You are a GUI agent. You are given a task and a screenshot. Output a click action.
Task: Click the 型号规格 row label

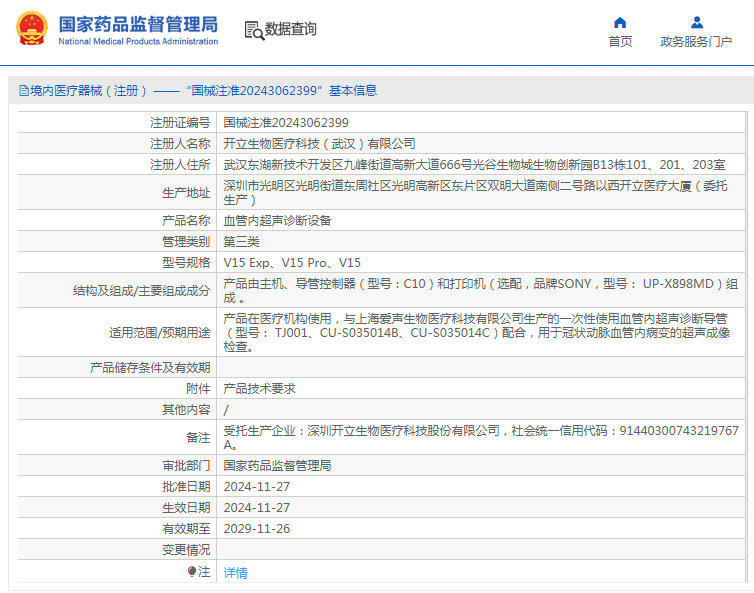187,263
